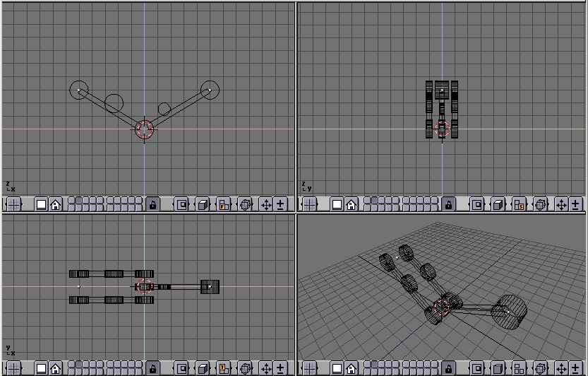
Task: Open the view direction 'S' dropdown in the side view header
Action: (520, 204)
